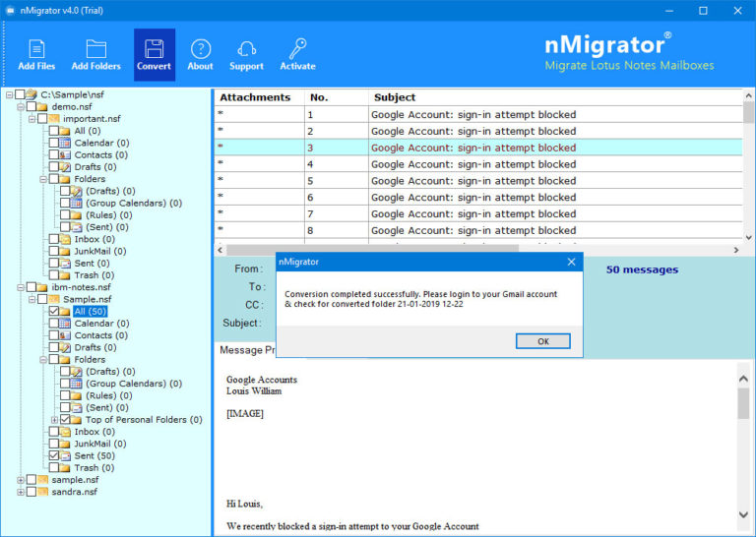Expand Top of Personal Folders node
Viewport: 756px width, 537px height.
(x=54, y=420)
